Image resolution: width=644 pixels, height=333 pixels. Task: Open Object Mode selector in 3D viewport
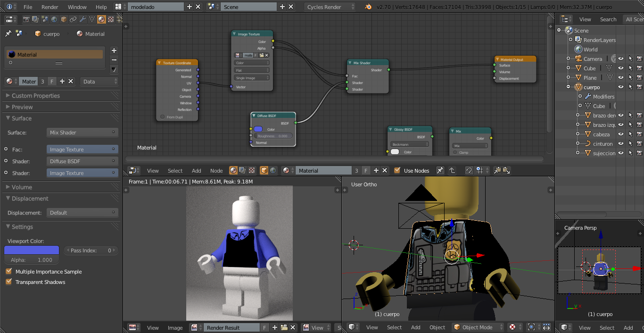point(478,327)
